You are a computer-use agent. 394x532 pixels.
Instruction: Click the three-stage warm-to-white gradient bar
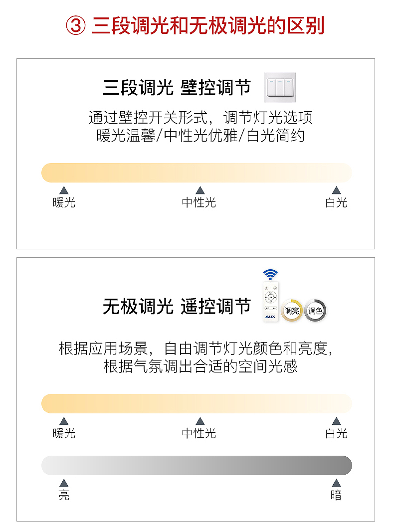click(x=197, y=173)
